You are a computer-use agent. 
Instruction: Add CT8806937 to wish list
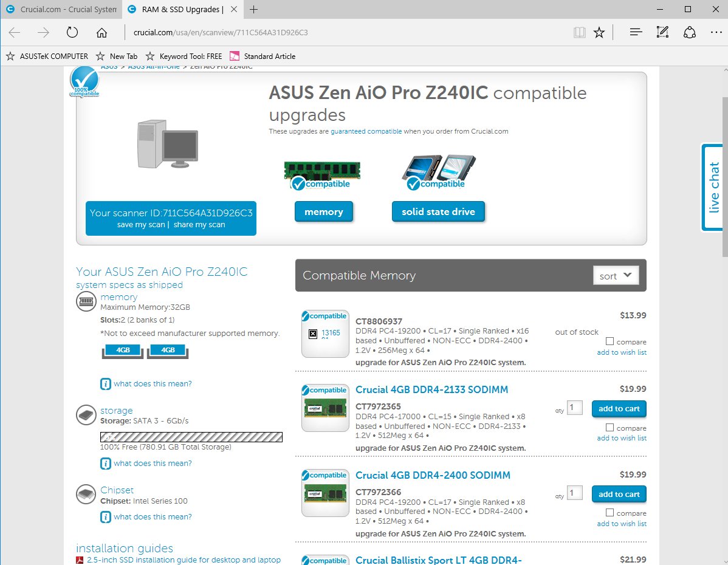pos(622,352)
